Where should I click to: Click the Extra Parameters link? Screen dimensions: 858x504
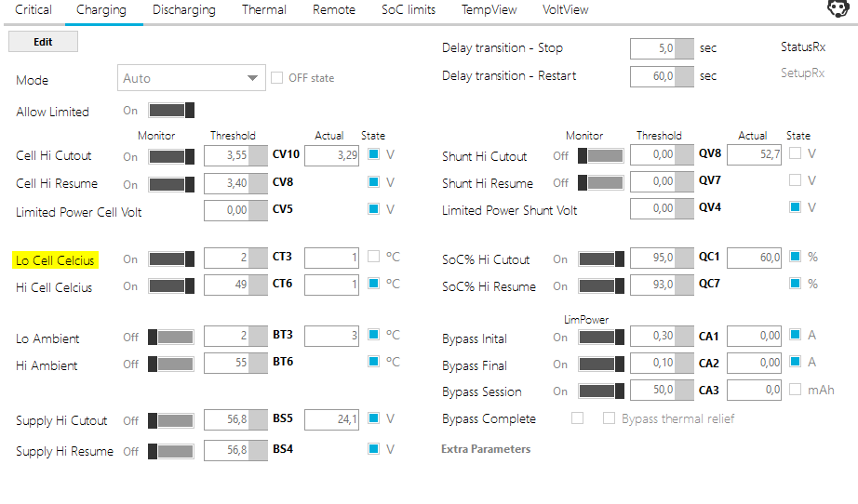pos(486,449)
